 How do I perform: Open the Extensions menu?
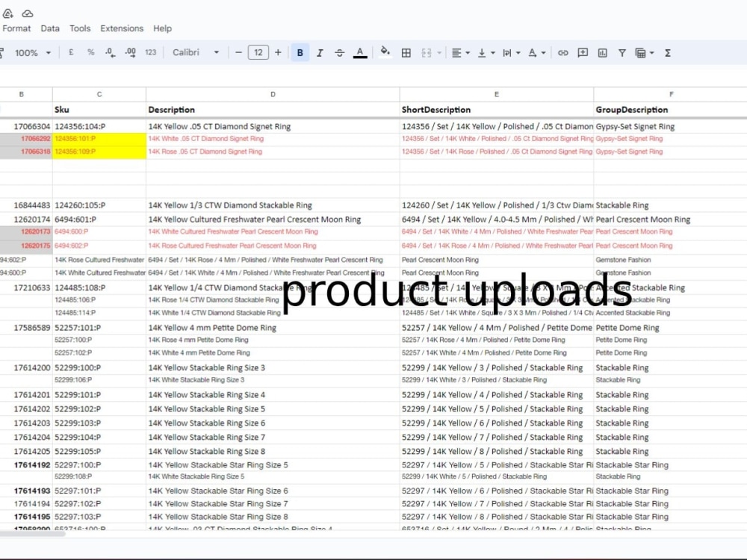(122, 28)
